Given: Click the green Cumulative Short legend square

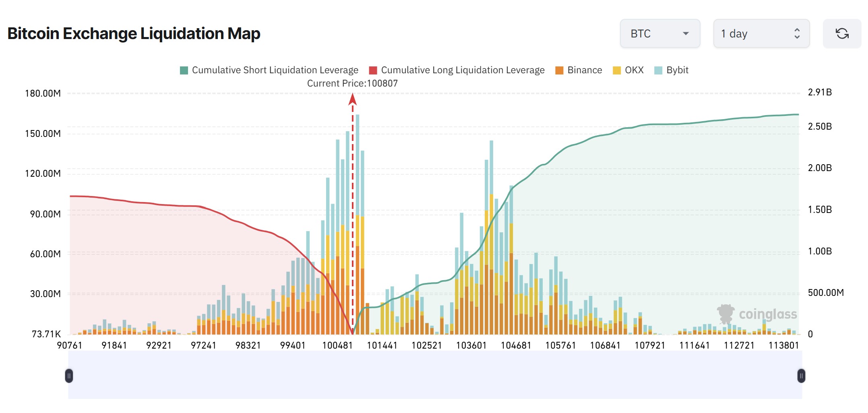Looking at the screenshot, I should tap(184, 70).
